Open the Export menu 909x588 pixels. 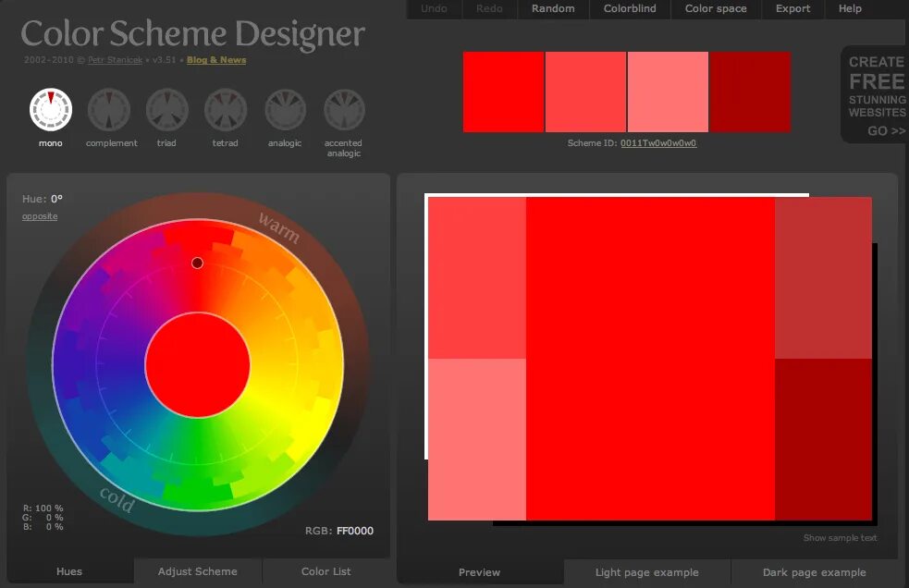point(792,8)
